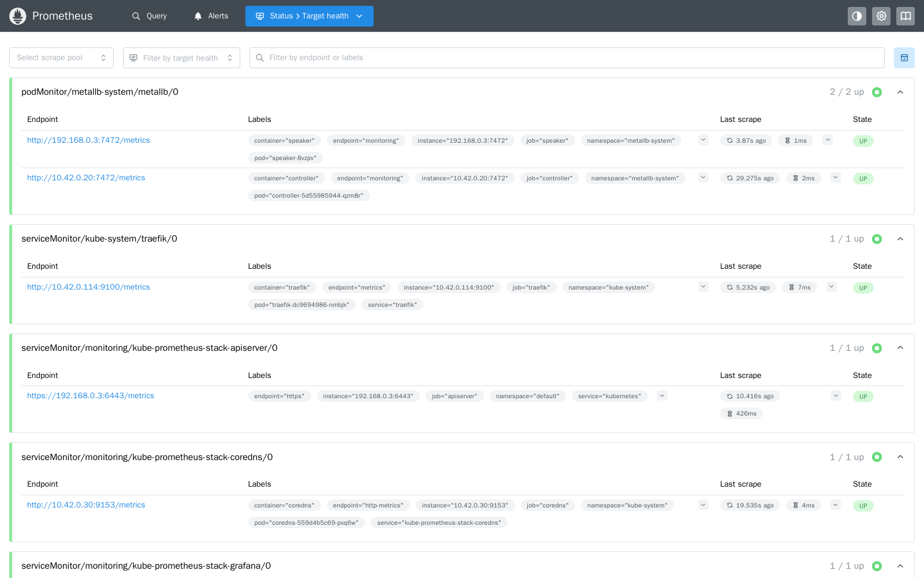Expand scrape details for controller target
The image size is (924, 578).
(x=836, y=177)
